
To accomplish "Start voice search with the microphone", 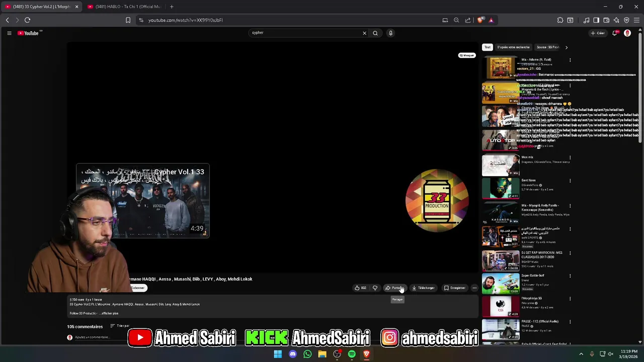I will (390, 33).
